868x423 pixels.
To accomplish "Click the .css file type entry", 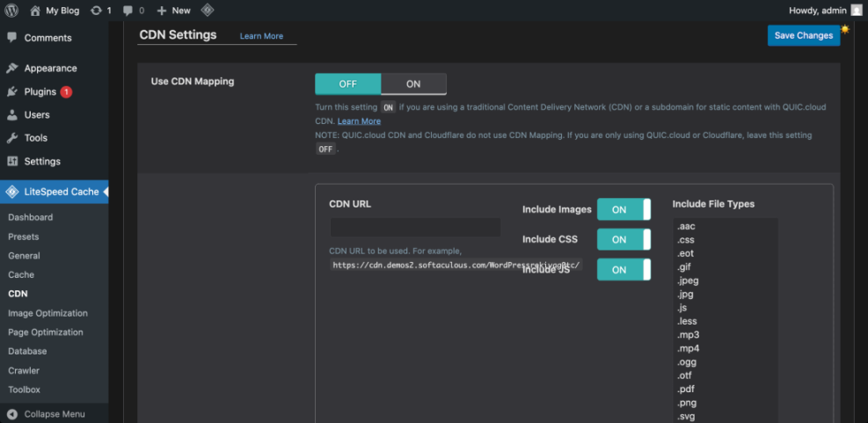I will point(685,240).
